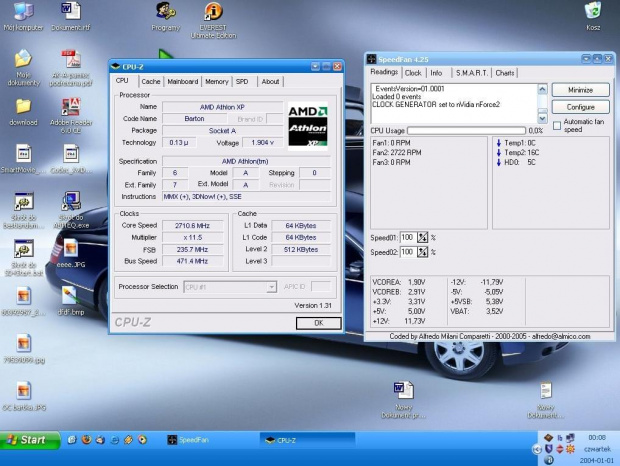620x466 pixels.
Task: Open the Kosz recycle bin icon
Action: (x=593, y=16)
